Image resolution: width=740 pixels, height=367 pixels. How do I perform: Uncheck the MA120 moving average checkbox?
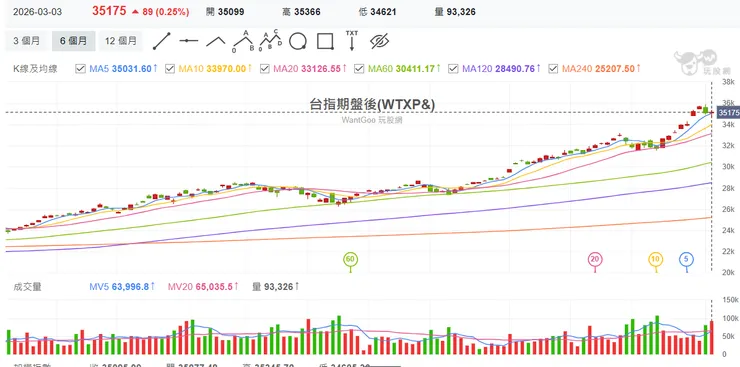coord(453,69)
